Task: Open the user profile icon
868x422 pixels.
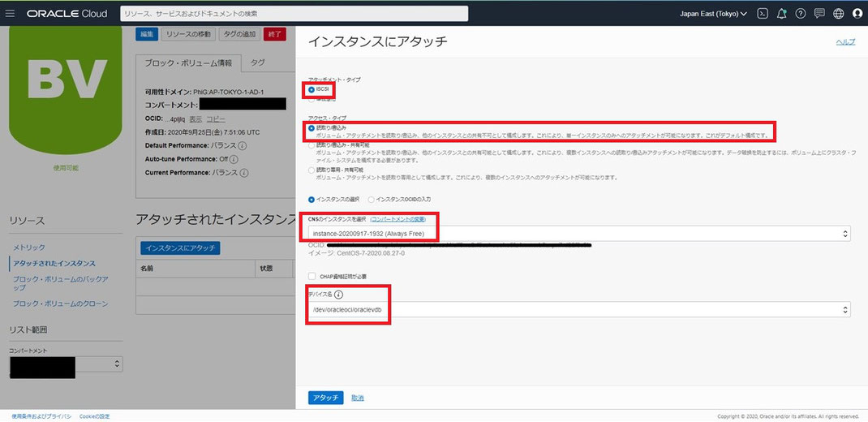Action: [857, 14]
